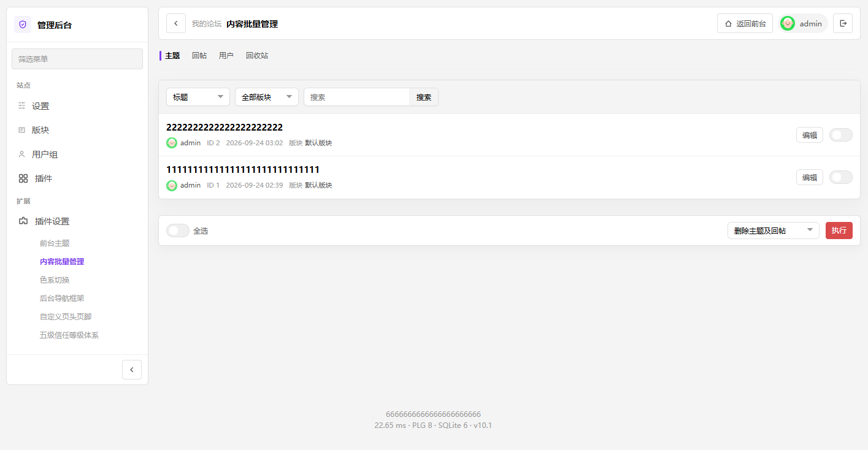Image resolution: width=868 pixels, height=450 pixels.
Task: Click the sliders icon next to 设置
Action: coord(22,106)
